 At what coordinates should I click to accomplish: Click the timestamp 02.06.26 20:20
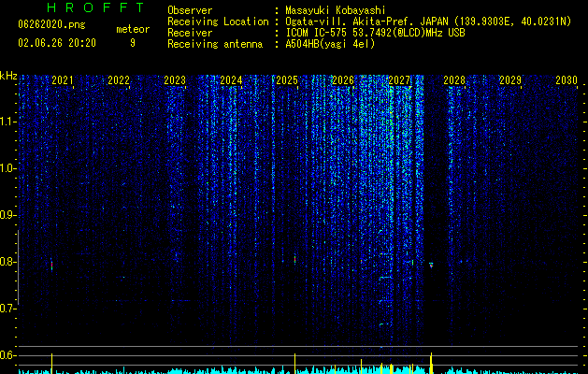57,43
